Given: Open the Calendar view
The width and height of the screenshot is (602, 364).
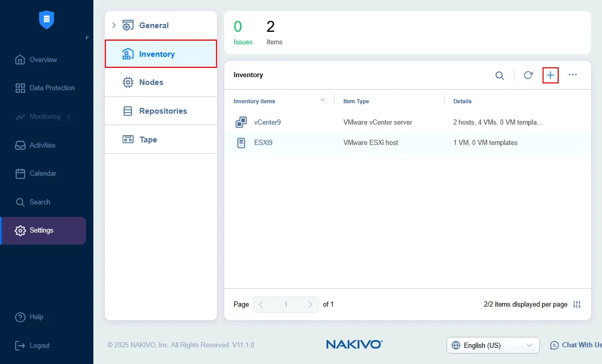Looking at the screenshot, I should click(x=35, y=173).
